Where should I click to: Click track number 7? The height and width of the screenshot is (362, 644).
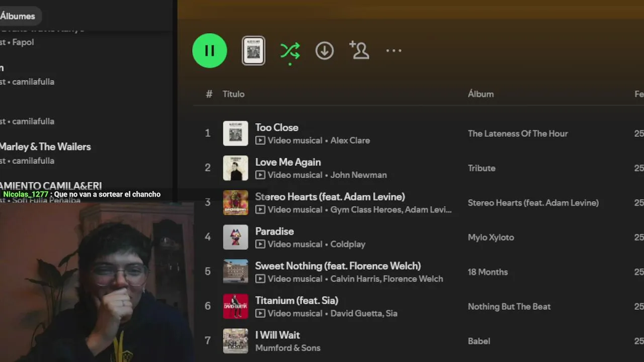pyautogui.click(x=207, y=341)
